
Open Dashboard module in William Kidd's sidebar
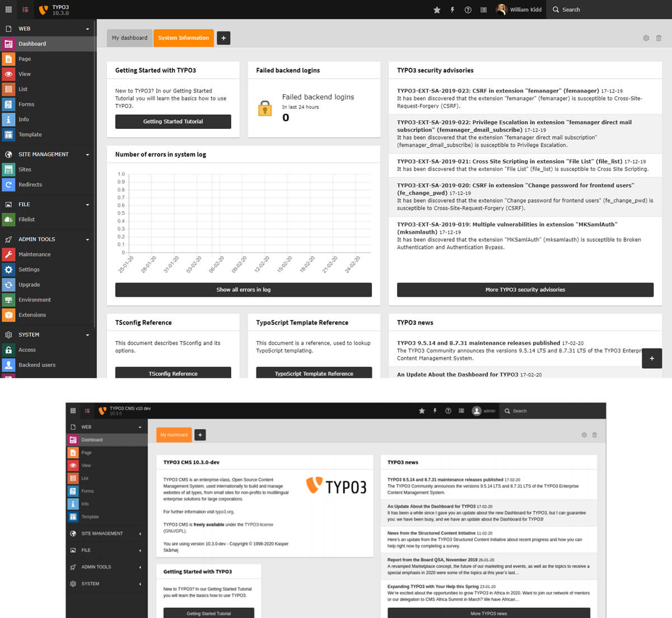tap(48, 44)
